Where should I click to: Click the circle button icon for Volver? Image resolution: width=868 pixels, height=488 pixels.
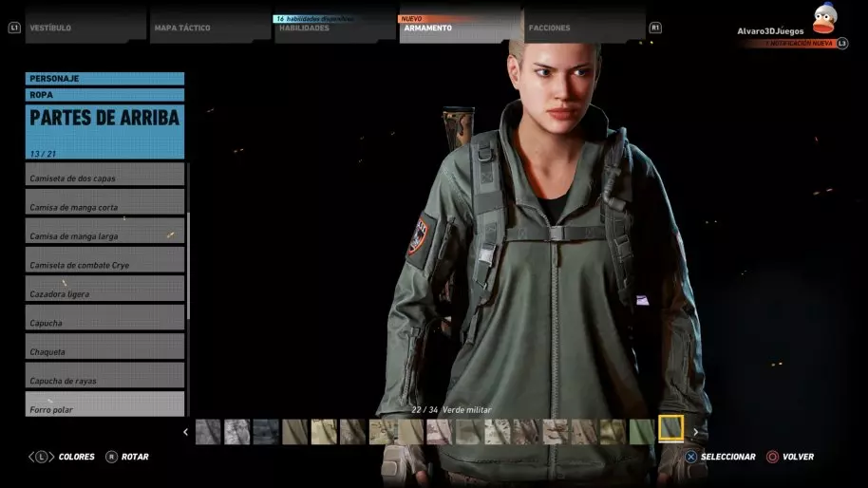click(x=772, y=457)
